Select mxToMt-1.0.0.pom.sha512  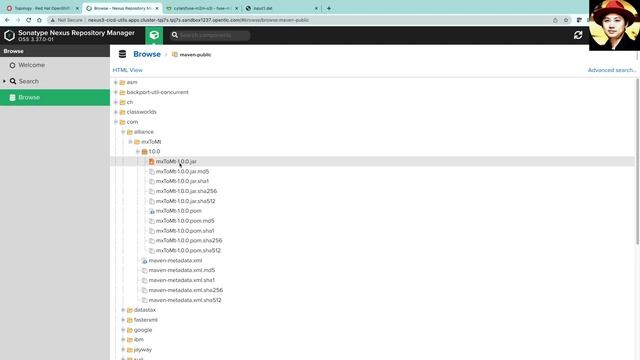coord(188,251)
